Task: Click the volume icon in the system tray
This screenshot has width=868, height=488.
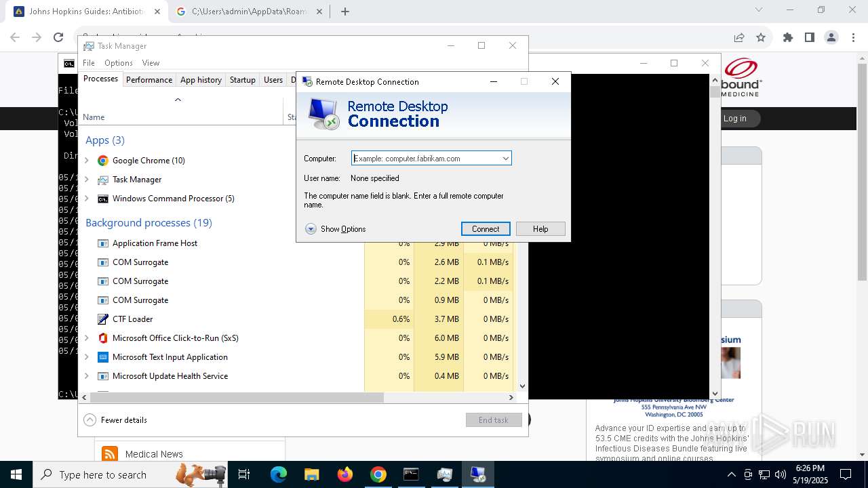Action: pyautogui.click(x=780, y=474)
